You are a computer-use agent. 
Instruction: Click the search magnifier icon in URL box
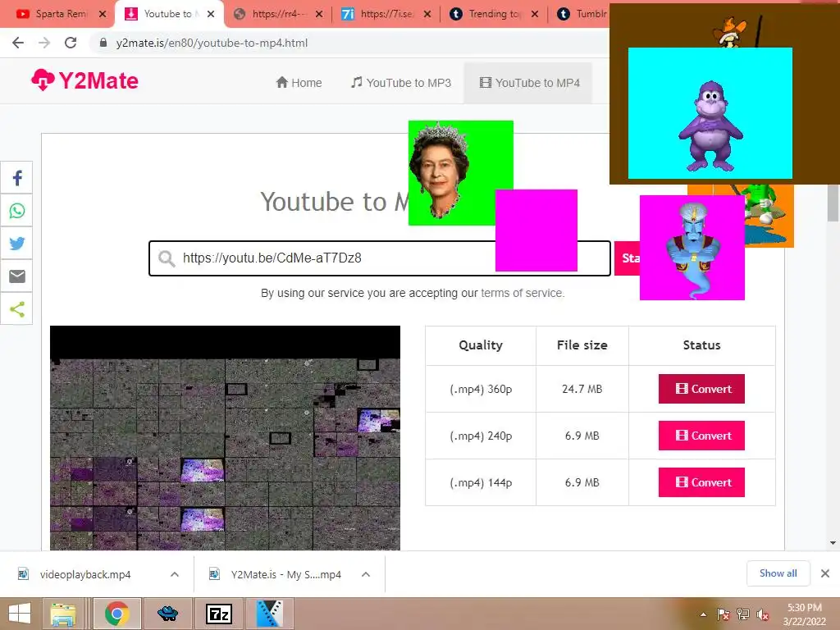pyautogui.click(x=167, y=258)
